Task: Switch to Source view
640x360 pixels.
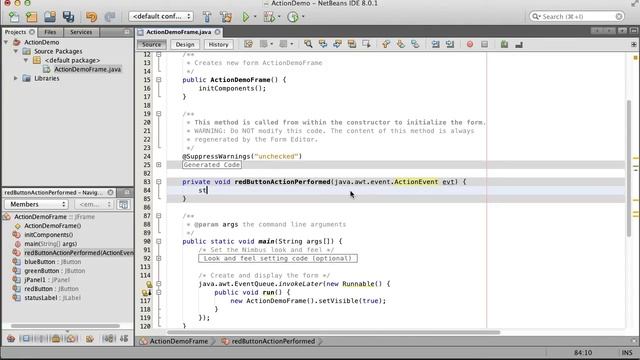Action: coord(151,44)
